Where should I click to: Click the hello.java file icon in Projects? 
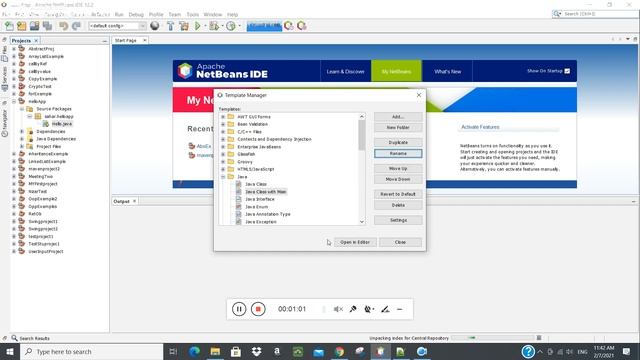click(46, 124)
